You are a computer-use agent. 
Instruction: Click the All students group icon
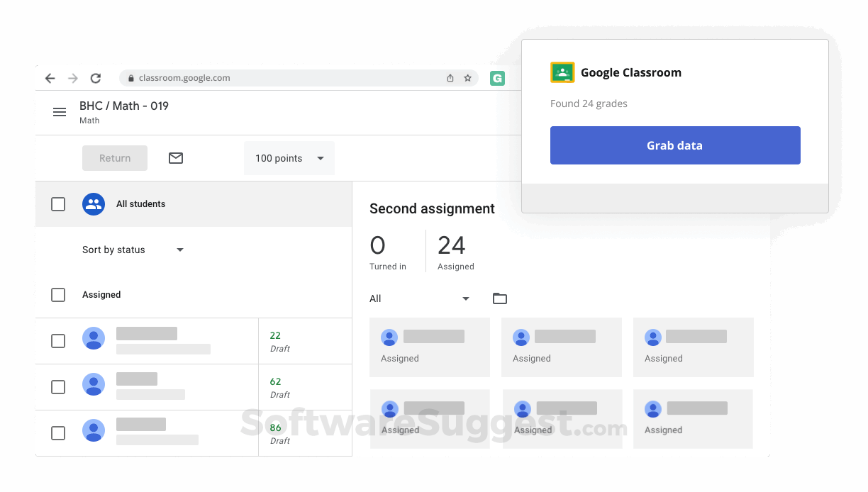(x=94, y=204)
